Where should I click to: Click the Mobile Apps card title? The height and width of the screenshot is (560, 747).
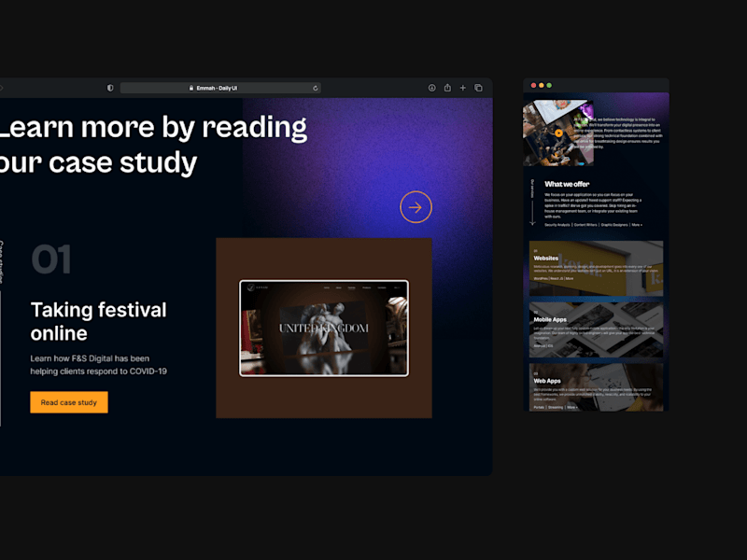point(550,319)
